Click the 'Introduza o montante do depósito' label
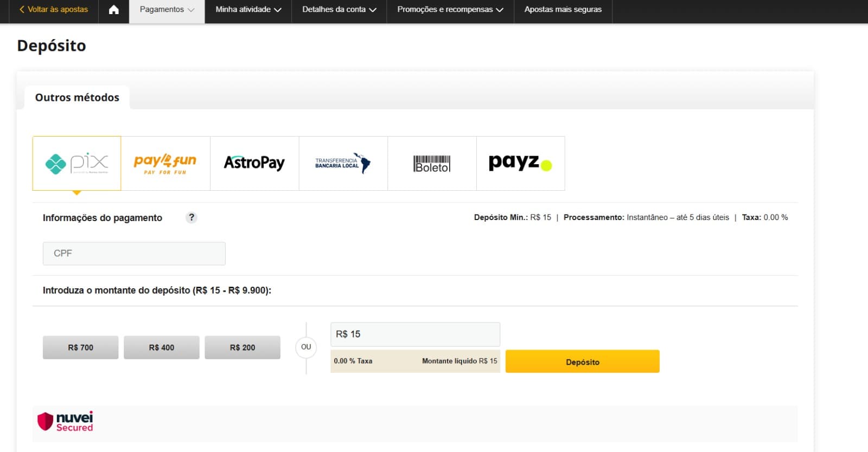This screenshot has width=868, height=452. click(x=157, y=290)
